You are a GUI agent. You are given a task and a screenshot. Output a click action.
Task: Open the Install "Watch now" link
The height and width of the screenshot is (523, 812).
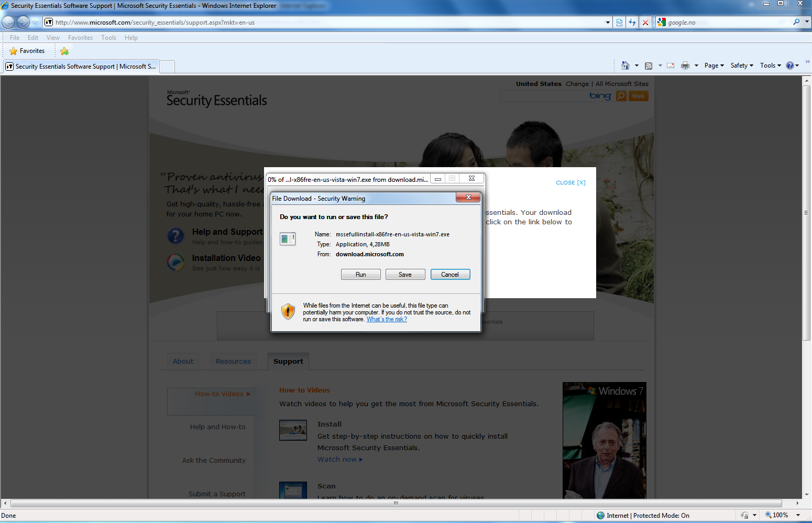coord(339,460)
